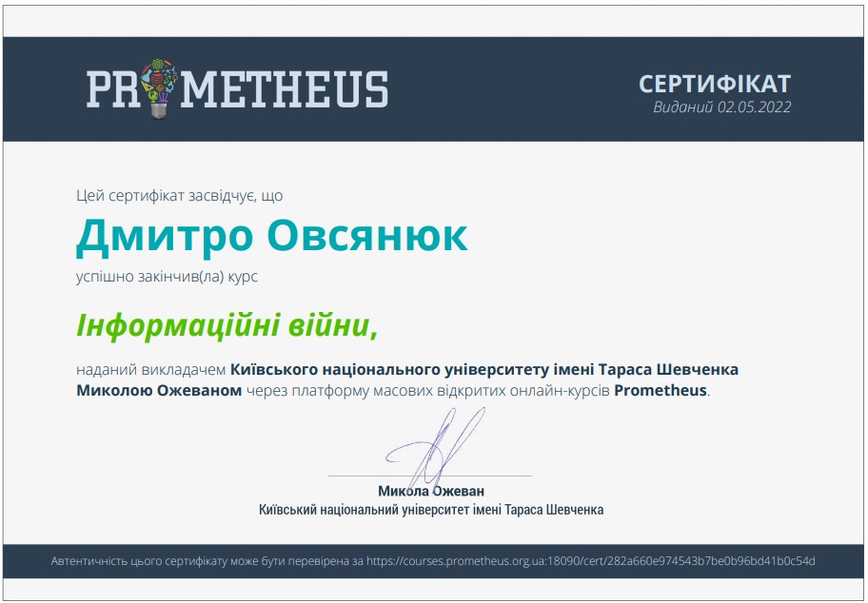This screenshot has width=868, height=603.
Task: Click the footer text 'Автентичність цього сертифікату'
Action: (139, 561)
